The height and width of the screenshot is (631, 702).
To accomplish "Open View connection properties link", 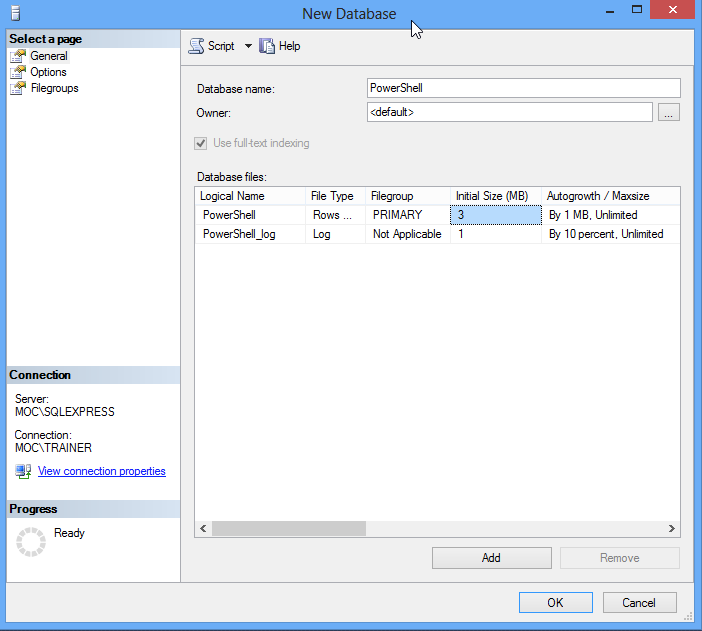I will (x=101, y=471).
